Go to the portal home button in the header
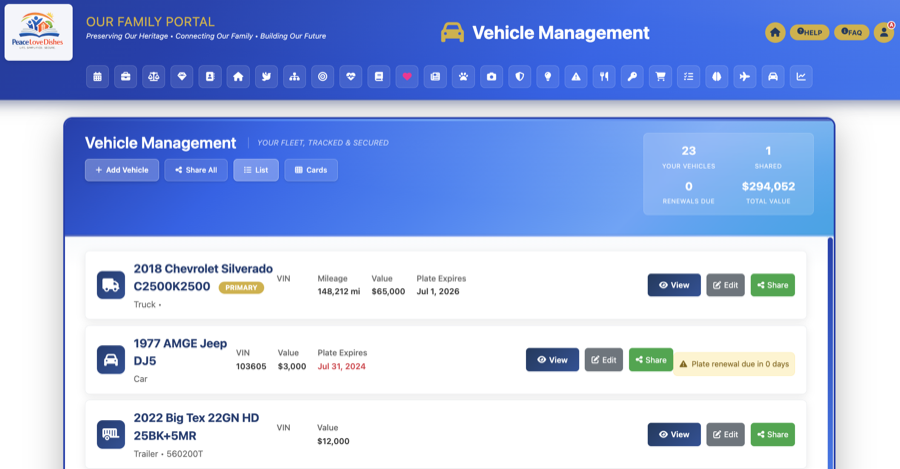The width and height of the screenshot is (900, 469). click(x=775, y=32)
